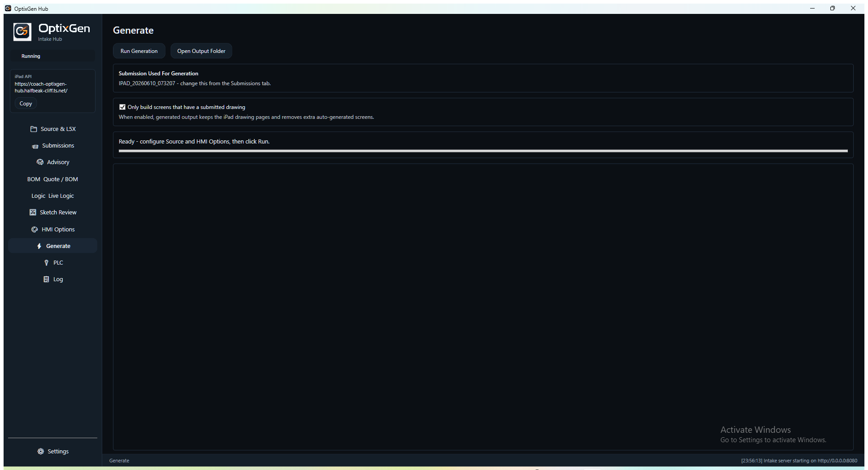Viewport: 868px width, 470px height.
Task: Click the Source & L5X folder icon
Action: [x=34, y=129]
